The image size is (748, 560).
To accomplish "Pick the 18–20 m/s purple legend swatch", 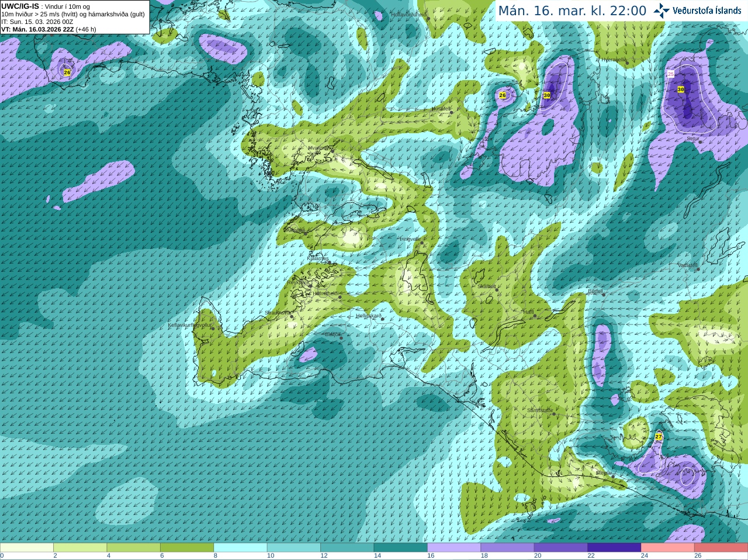I will click(508, 548).
